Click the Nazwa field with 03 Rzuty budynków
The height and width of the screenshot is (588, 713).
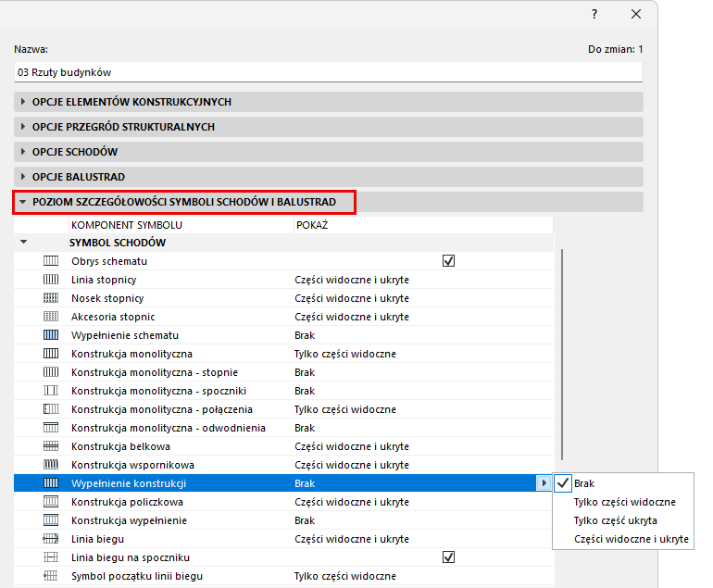point(329,72)
